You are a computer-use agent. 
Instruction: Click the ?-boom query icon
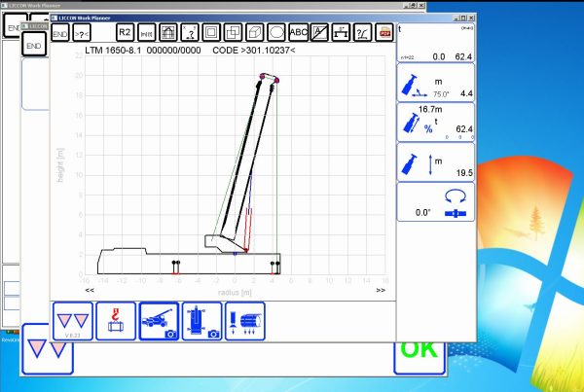point(363,33)
